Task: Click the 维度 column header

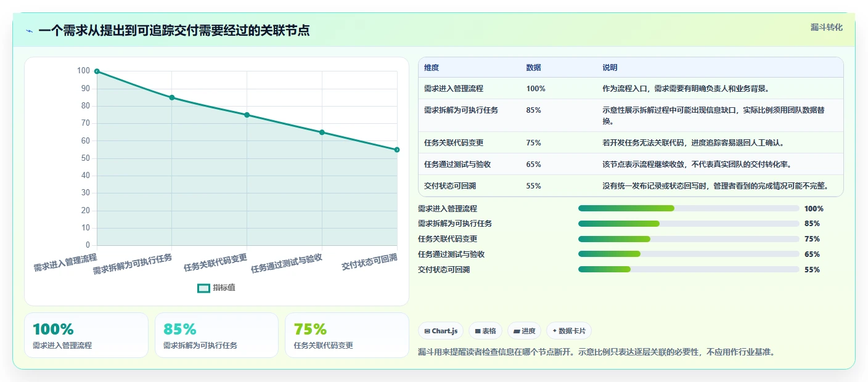Action: coord(432,68)
